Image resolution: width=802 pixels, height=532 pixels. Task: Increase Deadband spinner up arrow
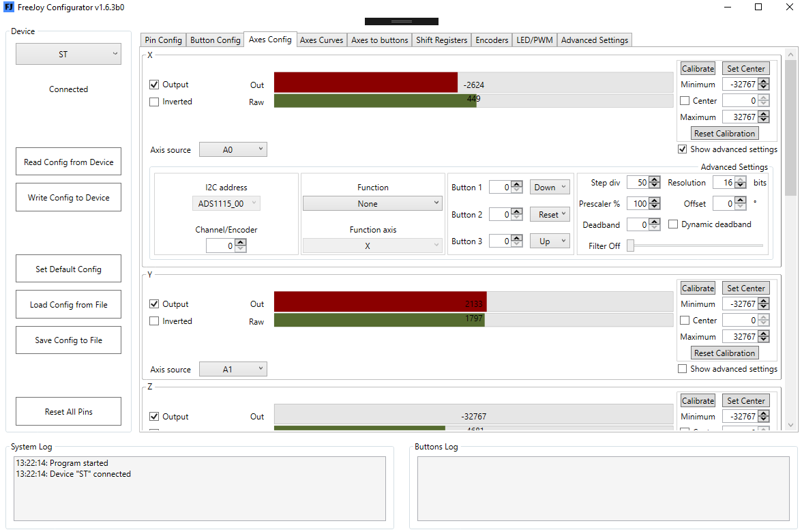655,222
